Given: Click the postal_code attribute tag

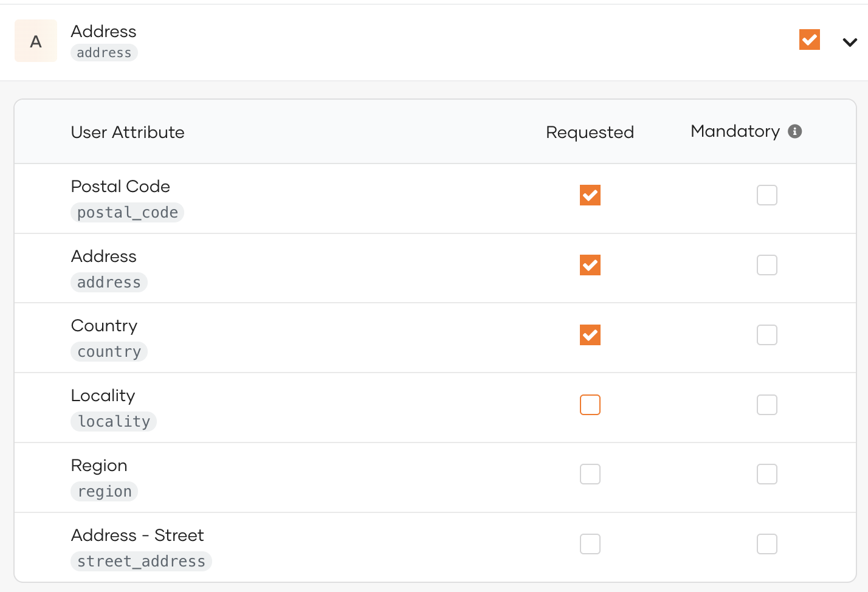Looking at the screenshot, I should point(128,213).
